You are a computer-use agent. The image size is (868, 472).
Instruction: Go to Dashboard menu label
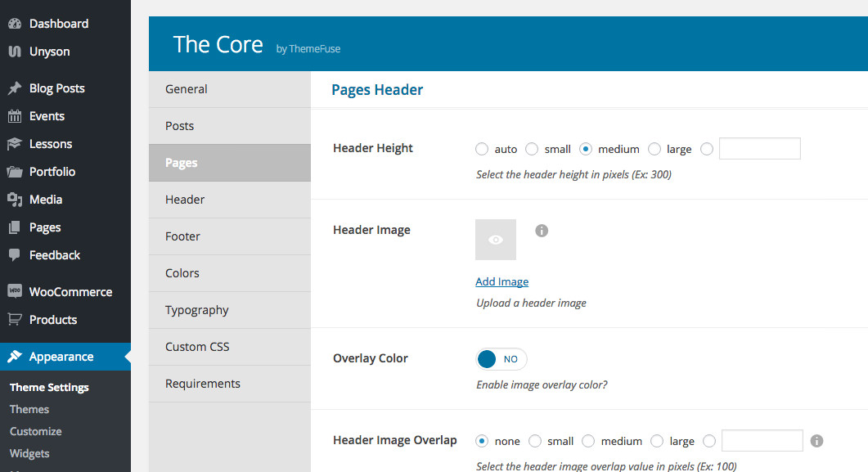click(x=59, y=23)
